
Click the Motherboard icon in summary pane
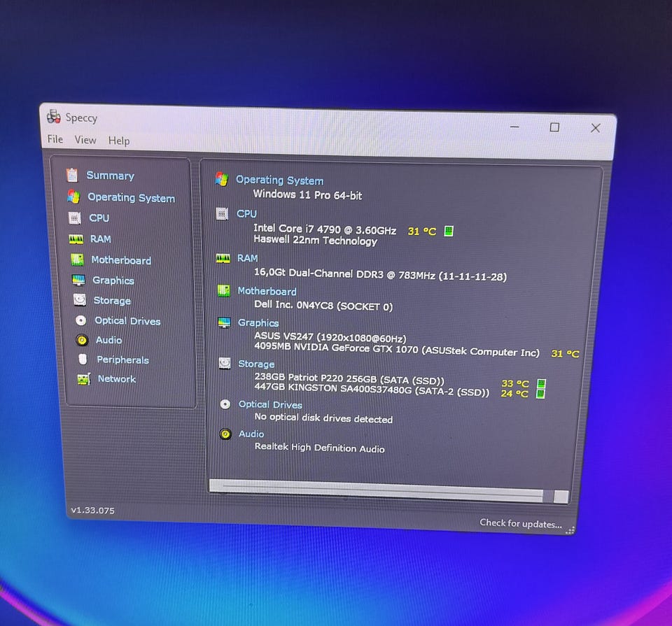pyautogui.click(x=224, y=291)
